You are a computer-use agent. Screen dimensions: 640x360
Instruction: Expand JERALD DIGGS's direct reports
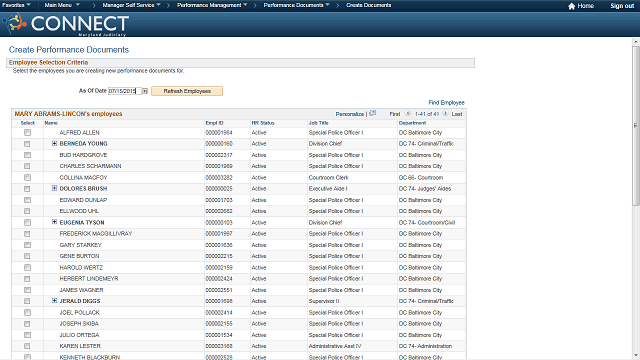point(54,301)
